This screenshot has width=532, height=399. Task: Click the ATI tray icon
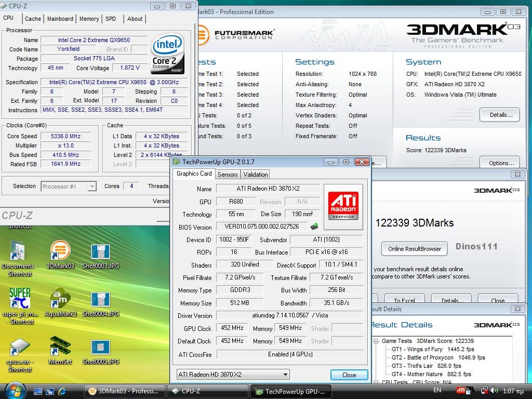point(460,391)
